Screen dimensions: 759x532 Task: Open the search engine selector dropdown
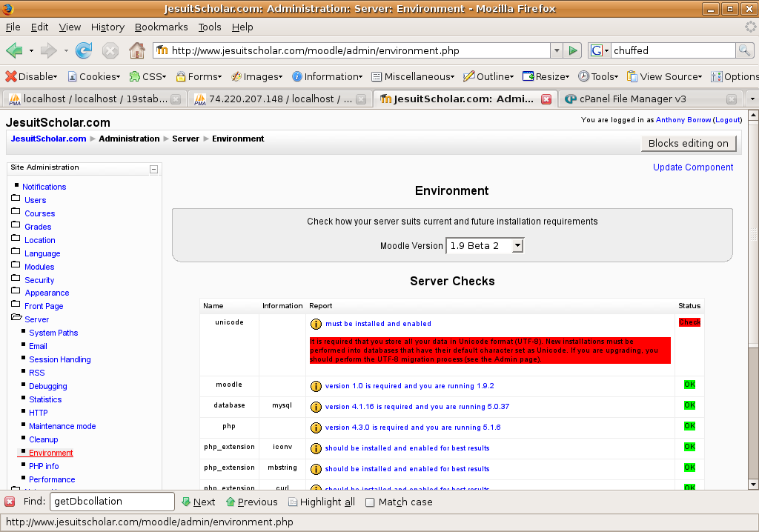coord(599,50)
